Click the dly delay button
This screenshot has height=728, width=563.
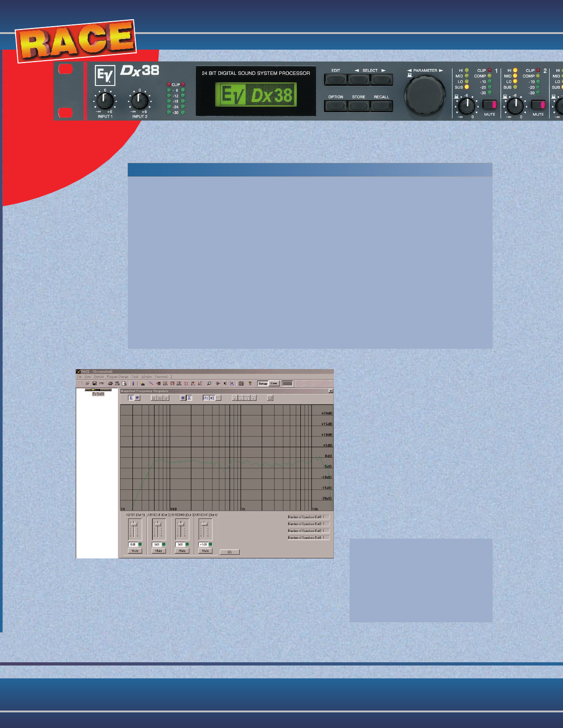click(206, 398)
